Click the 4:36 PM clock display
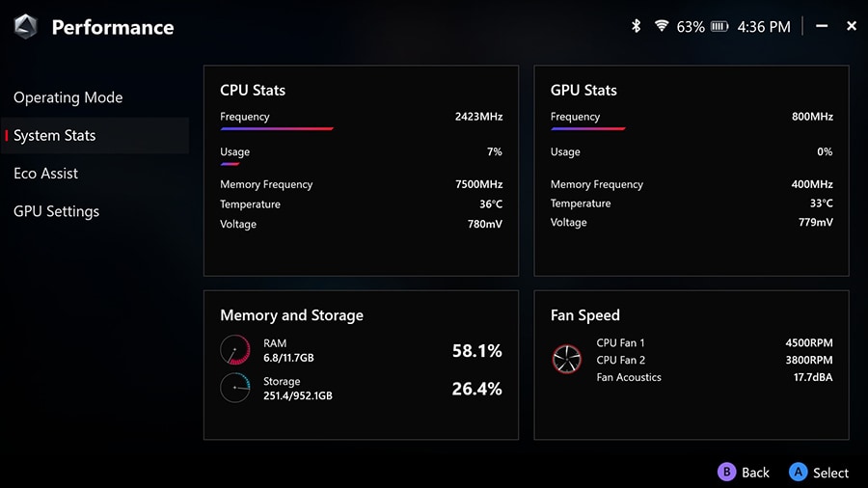The image size is (868, 488). point(764,27)
